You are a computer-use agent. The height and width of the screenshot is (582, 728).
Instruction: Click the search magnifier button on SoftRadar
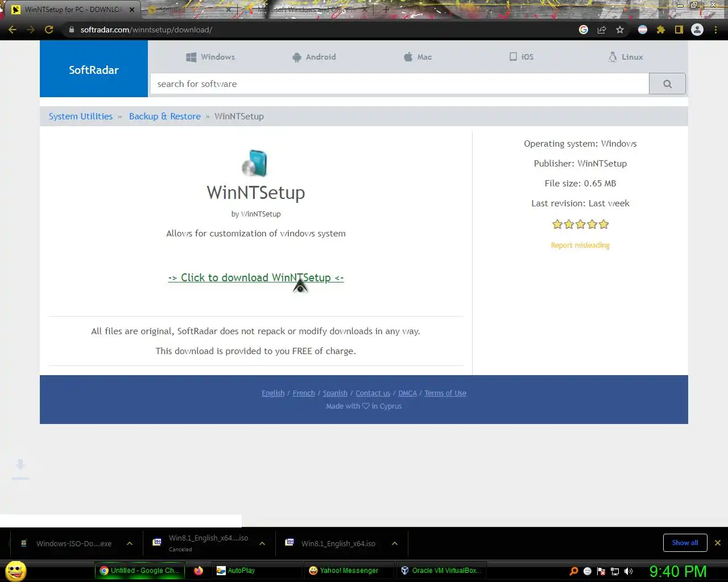point(667,84)
